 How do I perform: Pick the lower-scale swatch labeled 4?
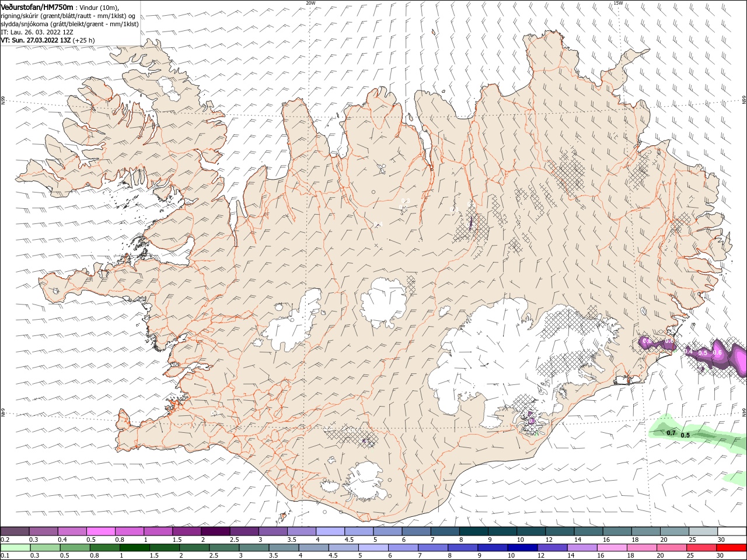tap(314, 548)
